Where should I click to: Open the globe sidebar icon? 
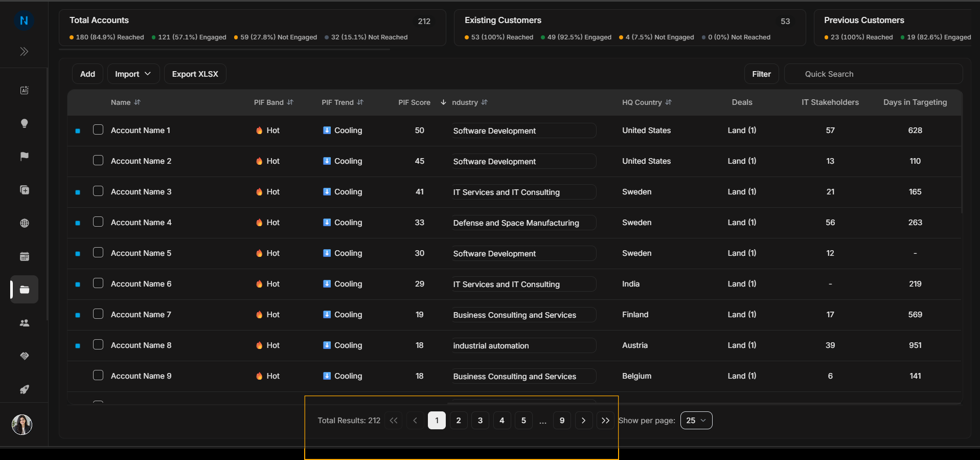point(24,223)
